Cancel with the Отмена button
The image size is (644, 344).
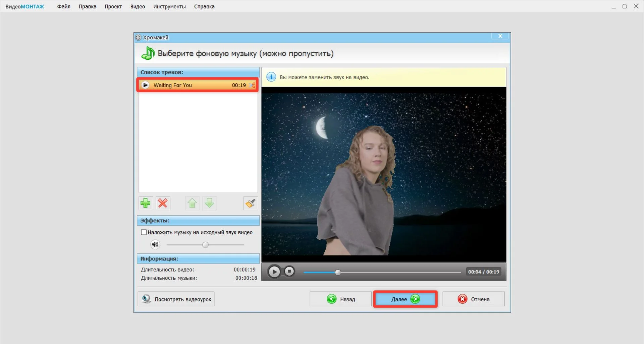pyautogui.click(x=473, y=299)
